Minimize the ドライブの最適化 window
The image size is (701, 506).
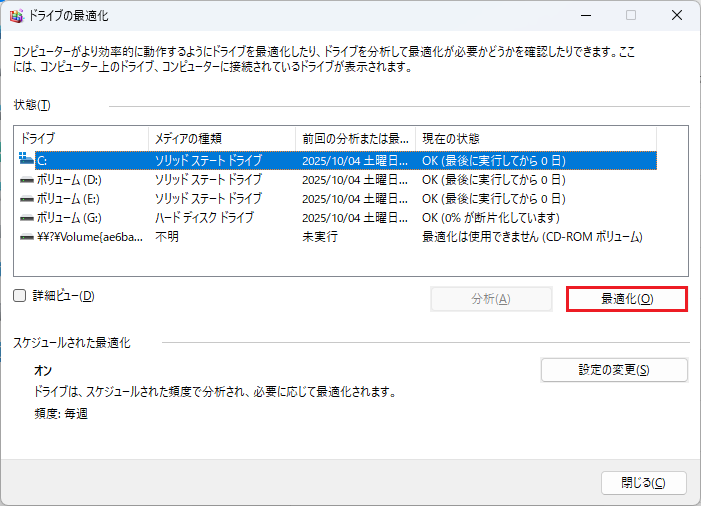[584, 16]
